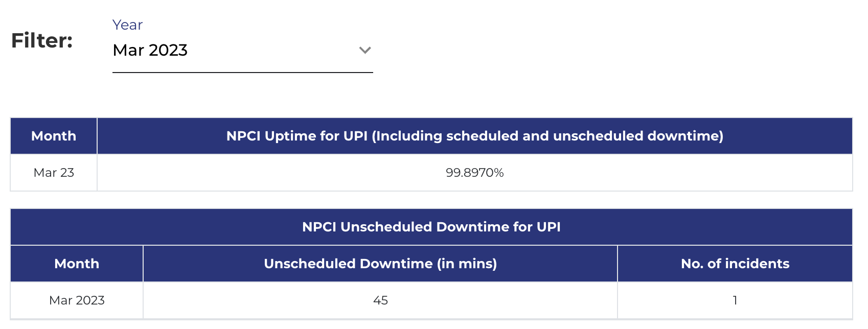Click the Year label above the dropdown

[127, 25]
